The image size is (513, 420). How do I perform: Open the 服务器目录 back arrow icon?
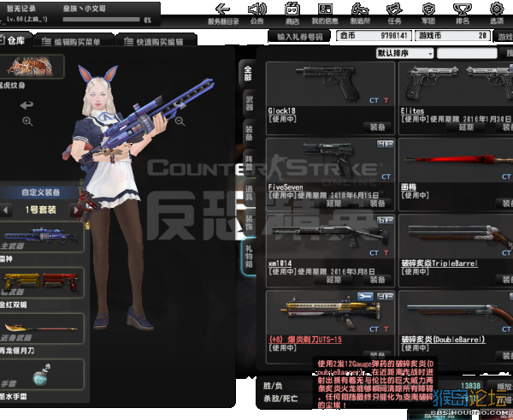click(222, 9)
